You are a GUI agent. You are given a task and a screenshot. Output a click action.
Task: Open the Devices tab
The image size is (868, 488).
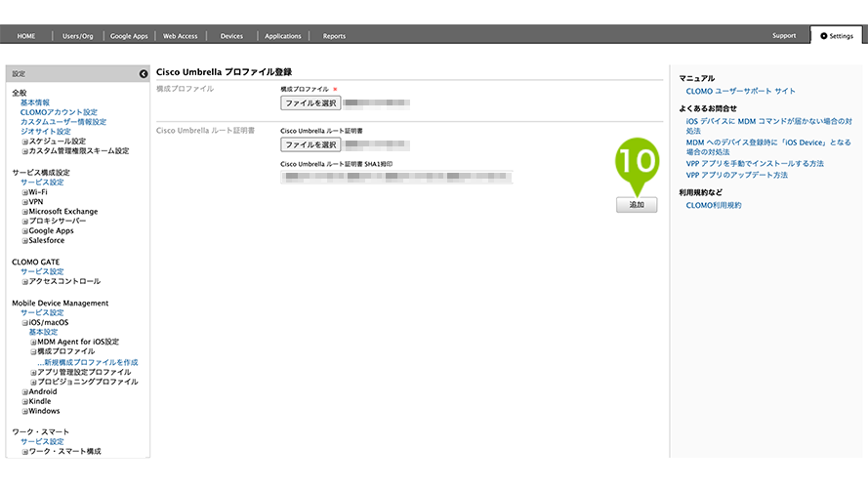pos(231,36)
